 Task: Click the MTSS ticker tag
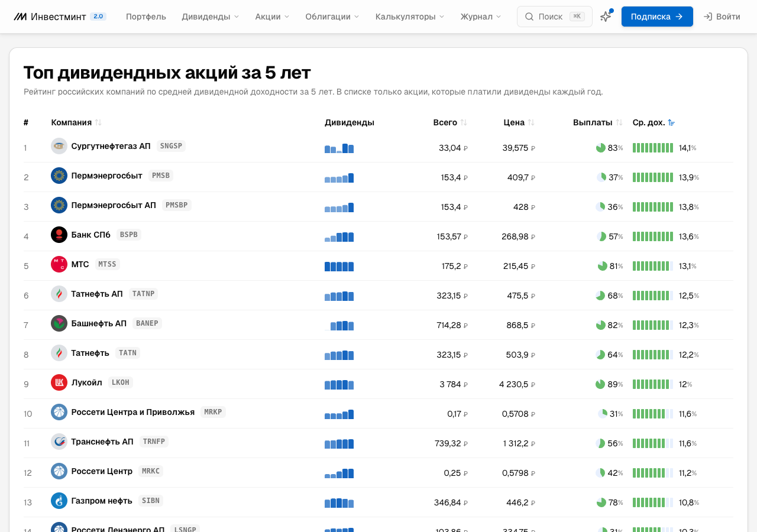(108, 264)
